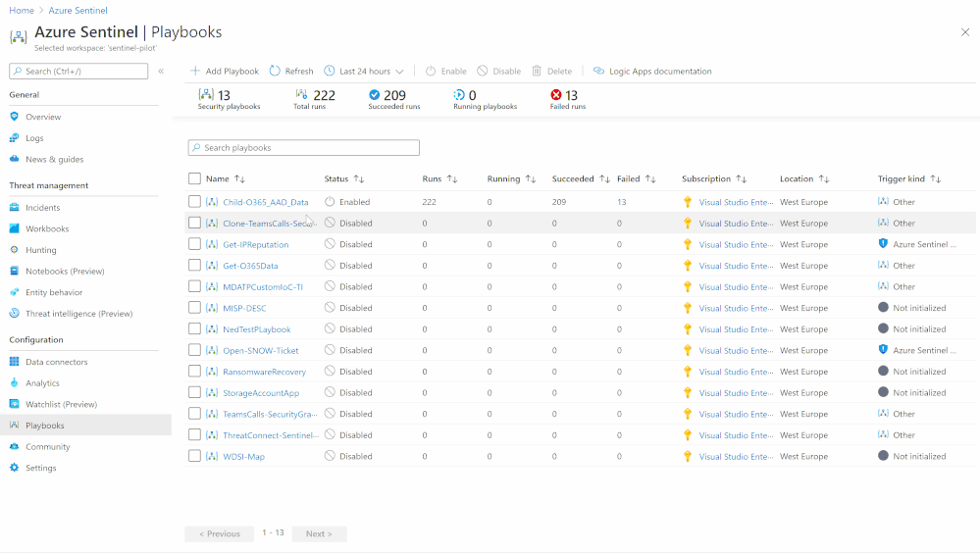Click the News & guides cloud icon
The height and width of the screenshot is (553, 980).
[15, 159]
